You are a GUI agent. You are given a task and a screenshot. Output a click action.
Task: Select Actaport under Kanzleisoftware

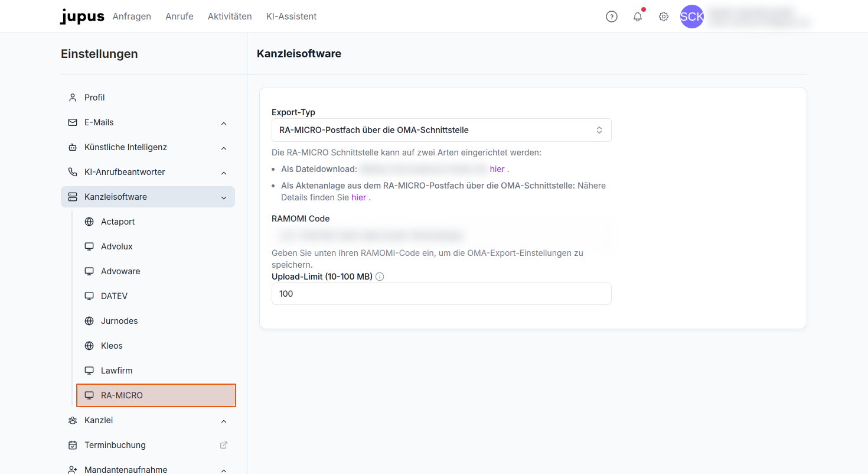[156, 222]
